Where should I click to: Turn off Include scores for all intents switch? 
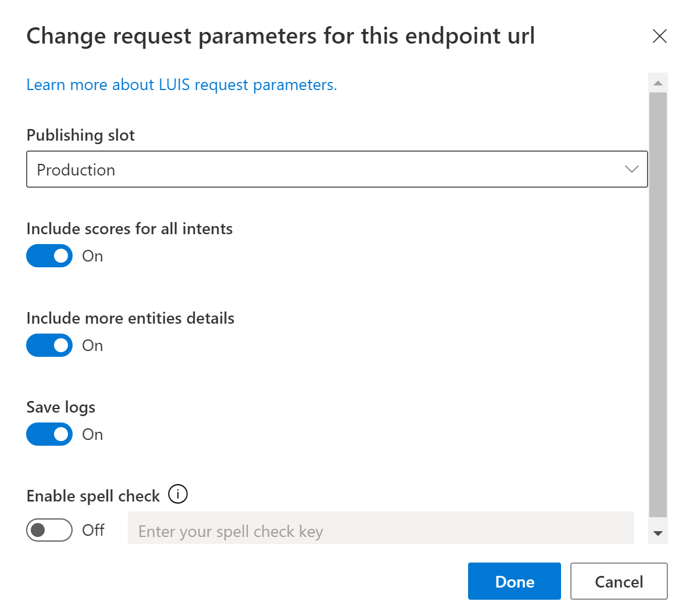[x=49, y=256]
